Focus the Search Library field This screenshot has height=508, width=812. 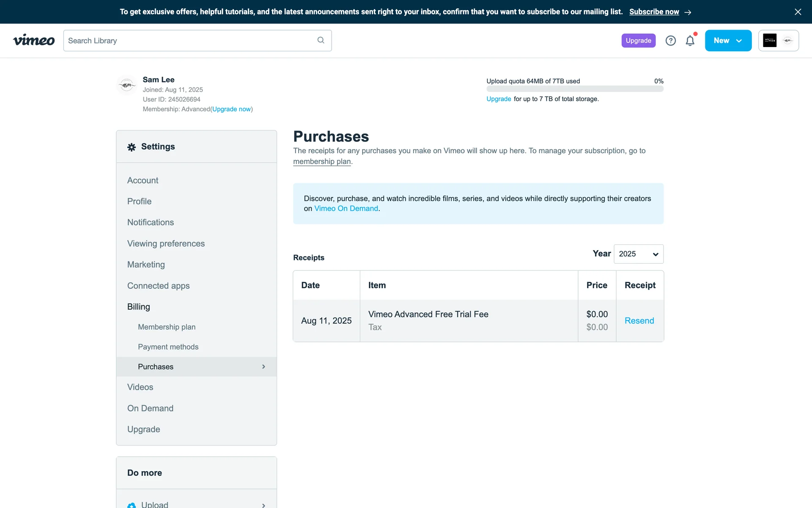pos(190,41)
